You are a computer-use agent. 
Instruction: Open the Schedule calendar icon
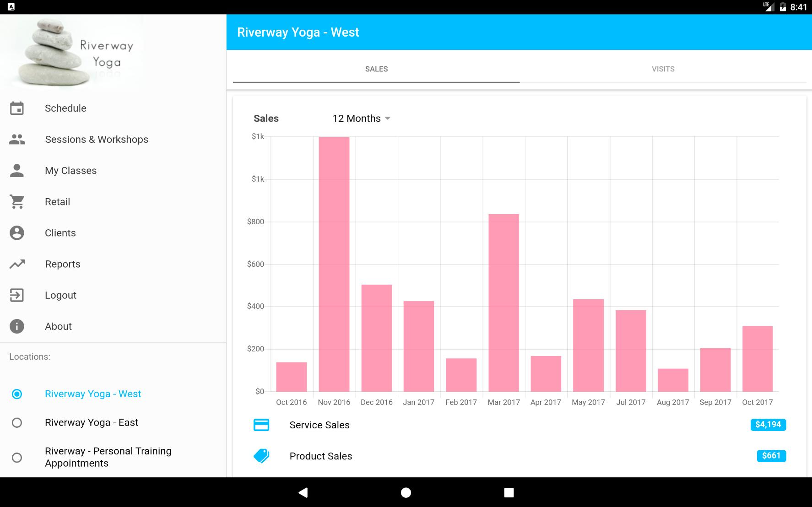click(17, 108)
